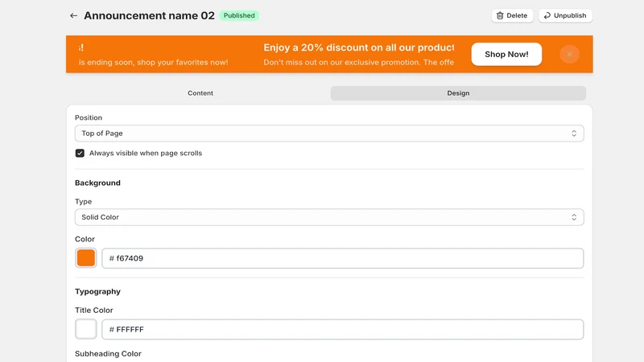Viewport: 644px width, 362px height.
Task: Click the Published status badge
Action: coord(239,15)
